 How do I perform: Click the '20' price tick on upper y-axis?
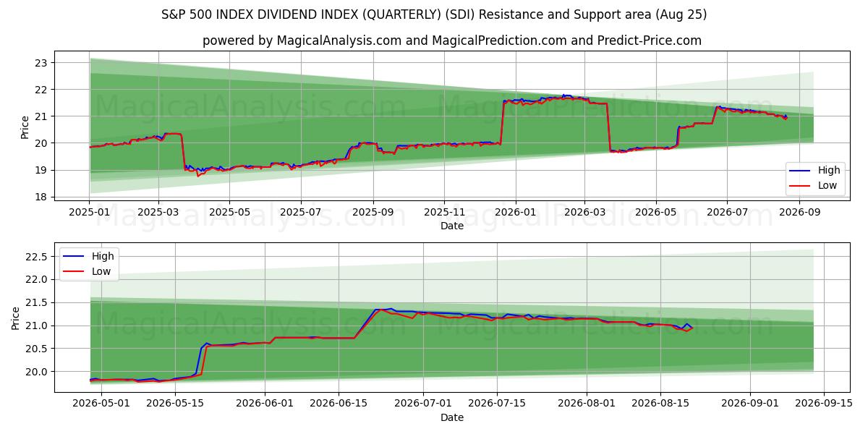pyautogui.click(x=43, y=143)
